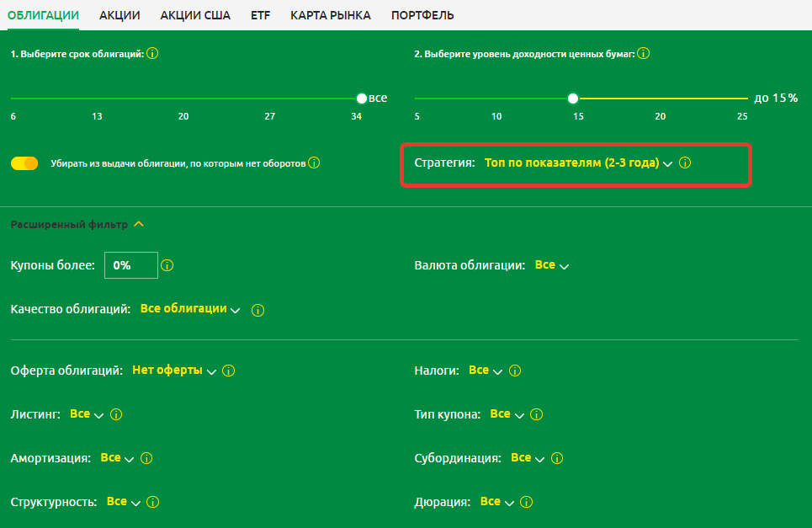Open the Тип купона dropdown

pyautogui.click(x=507, y=415)
